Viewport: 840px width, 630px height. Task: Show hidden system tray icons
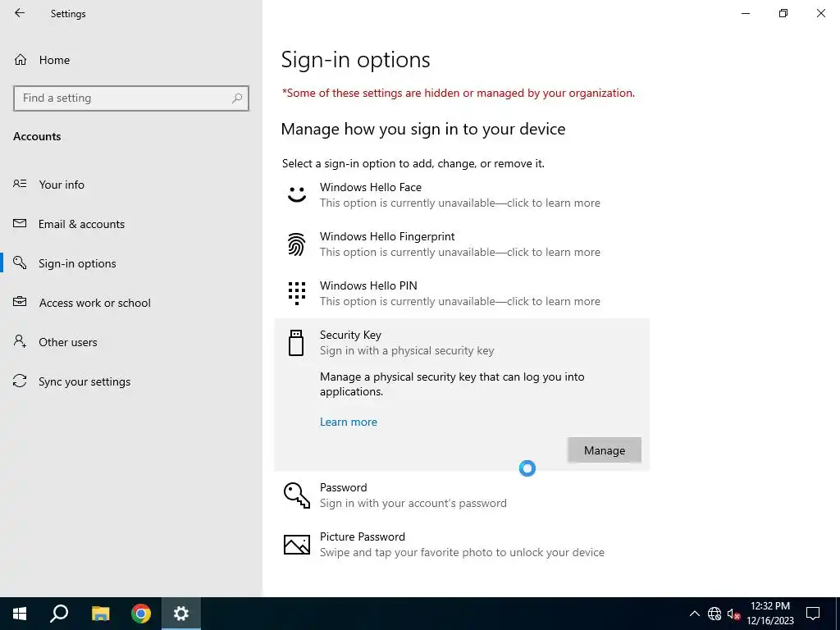click(694, 614)
